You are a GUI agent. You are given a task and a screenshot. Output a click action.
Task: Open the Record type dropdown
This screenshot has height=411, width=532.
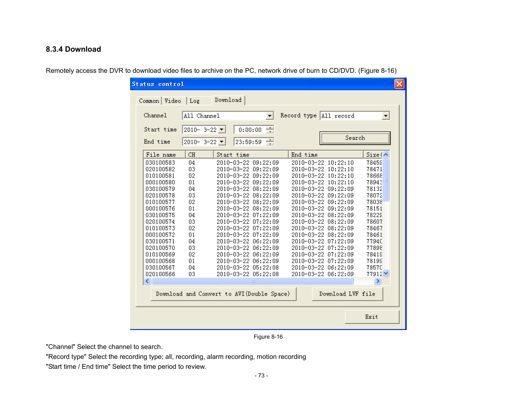pos(386,116)
